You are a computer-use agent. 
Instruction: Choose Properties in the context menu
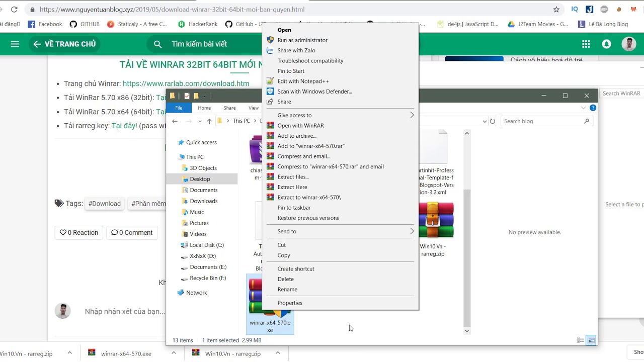290,303
